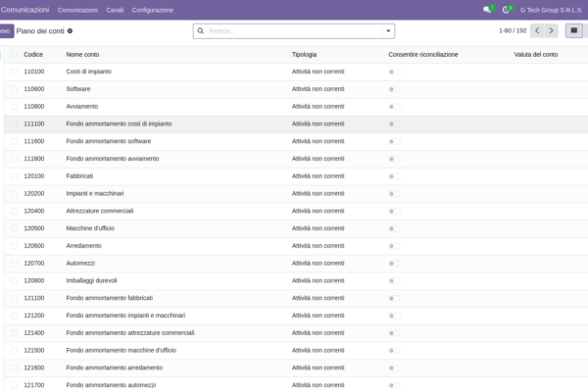The width and height of the screenshot is (588, 392).
Task: Click Tipologia cell for account 111800
Action: [x=318, y=159]
